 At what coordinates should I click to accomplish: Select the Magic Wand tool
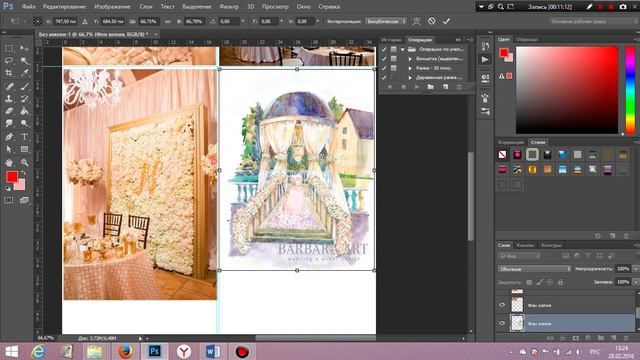[24, 60]
